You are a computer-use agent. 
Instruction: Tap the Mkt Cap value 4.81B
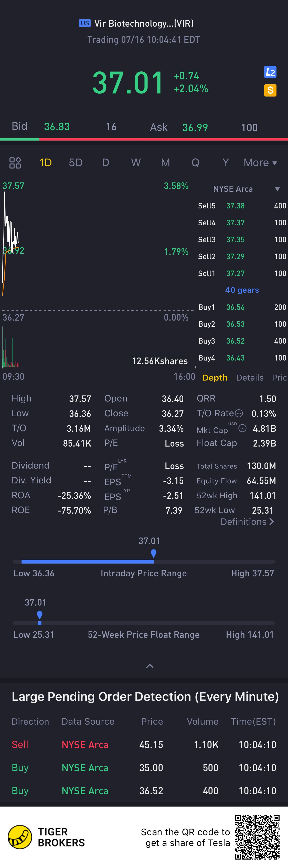[264, 428]
